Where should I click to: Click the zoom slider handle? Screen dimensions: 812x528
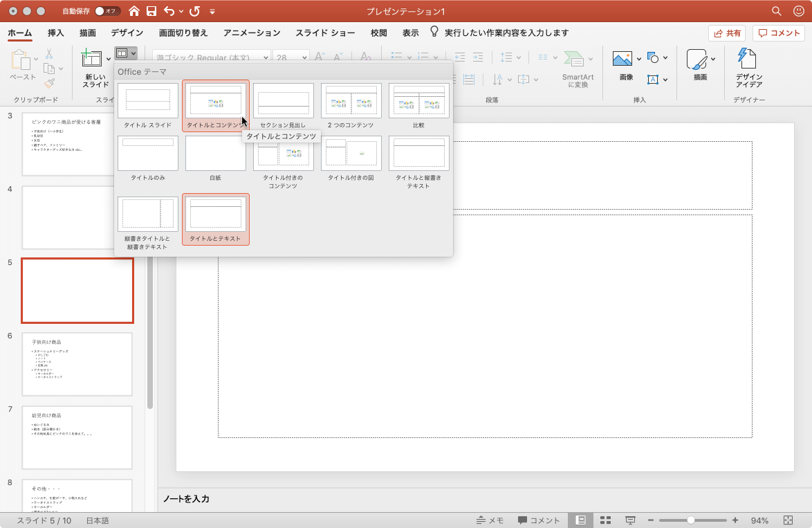pyautogui.click(x=690, y=520)
